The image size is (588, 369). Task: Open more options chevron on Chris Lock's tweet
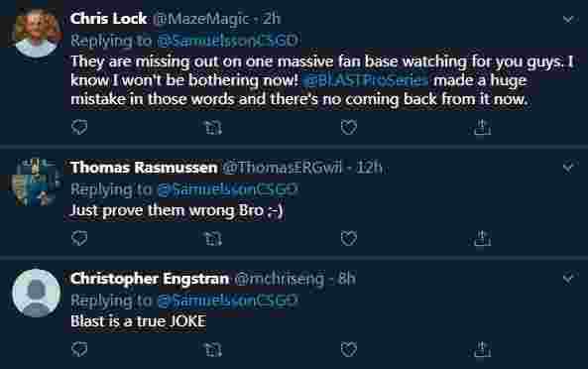(568, 19)
